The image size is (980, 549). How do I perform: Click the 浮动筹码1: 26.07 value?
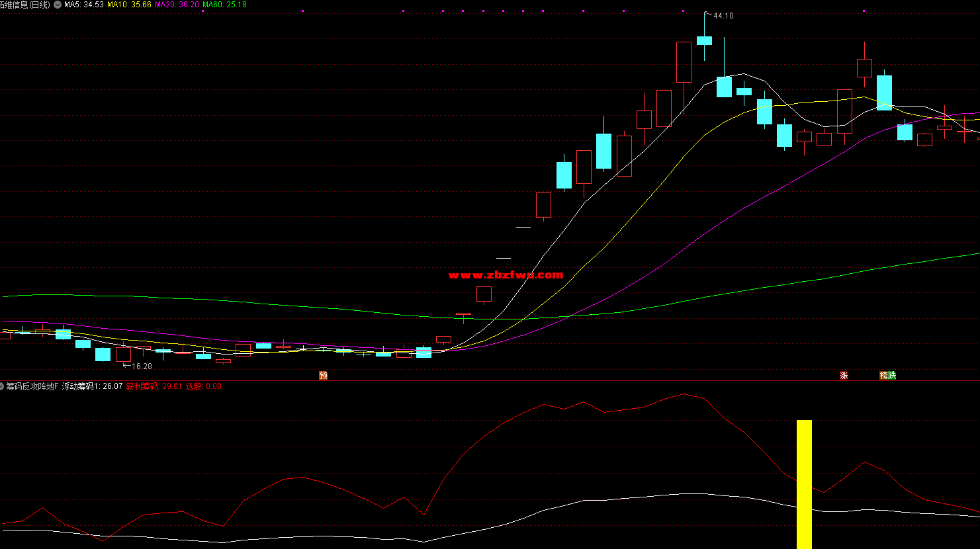click(x=92, y=386)
